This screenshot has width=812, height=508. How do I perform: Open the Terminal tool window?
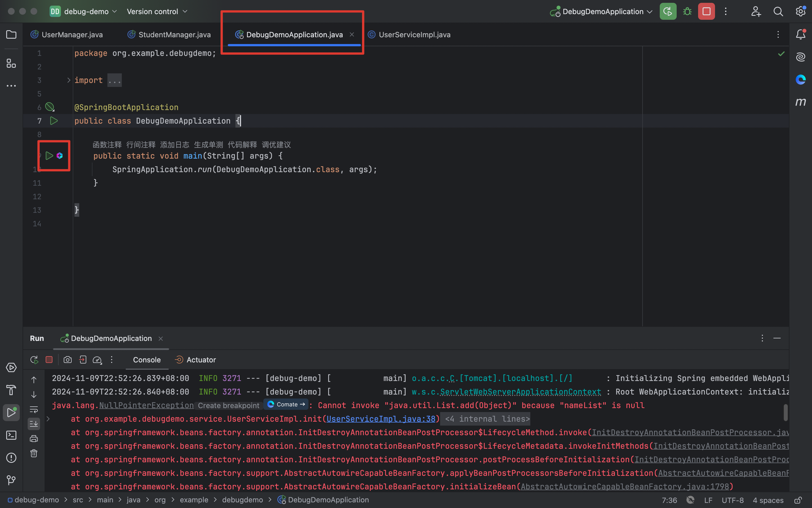11,435
